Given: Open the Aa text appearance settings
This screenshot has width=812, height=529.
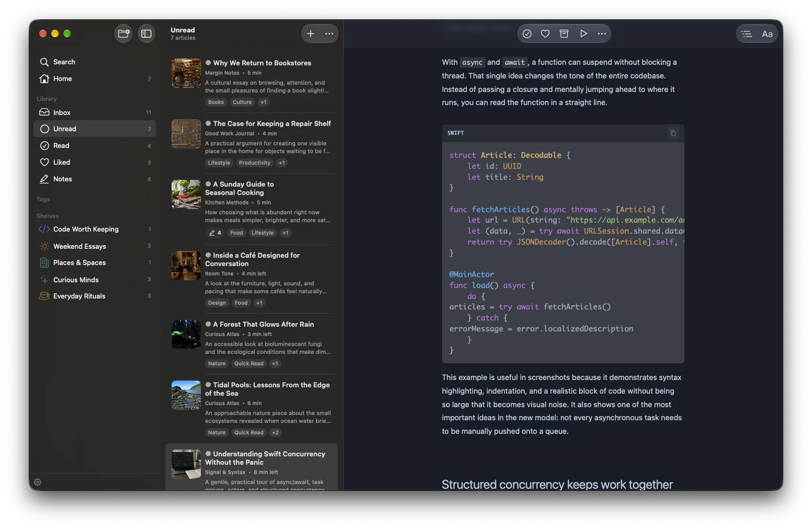Looking at the screenshot, I should click(x=767, y=34).
